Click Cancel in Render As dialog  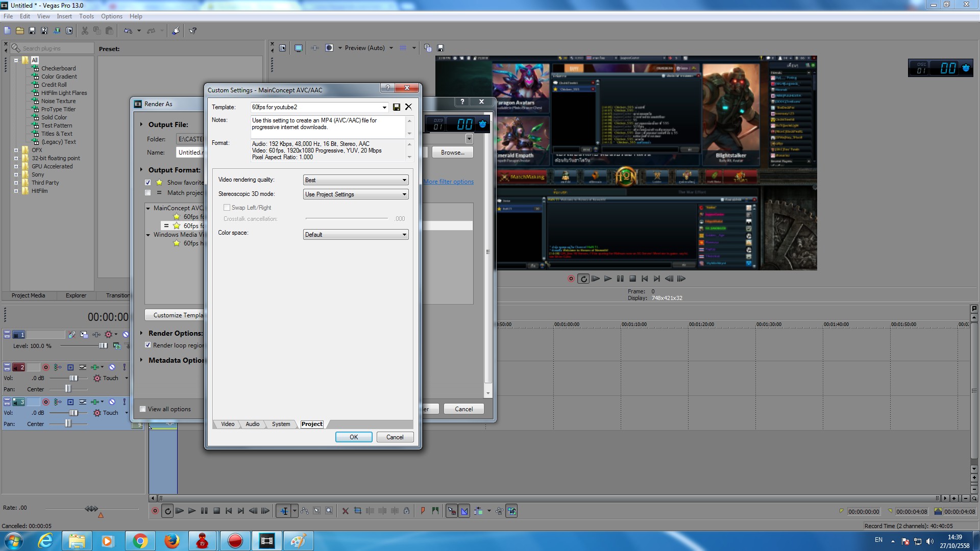[463, 409]
